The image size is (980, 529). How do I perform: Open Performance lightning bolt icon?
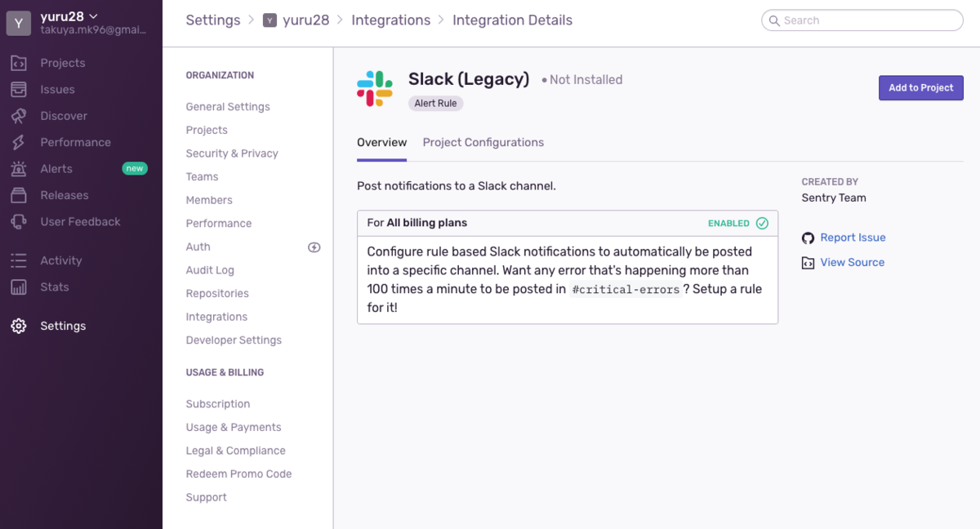click(18, 142)
